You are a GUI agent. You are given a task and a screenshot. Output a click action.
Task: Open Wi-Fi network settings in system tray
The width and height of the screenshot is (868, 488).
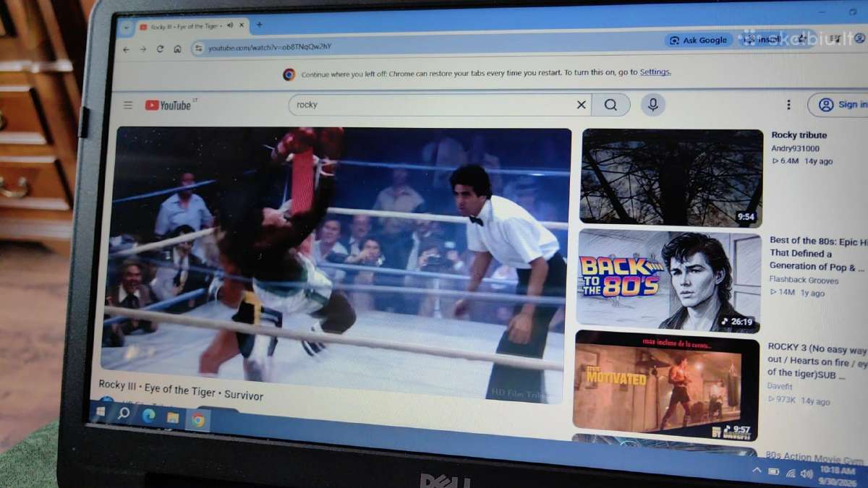(x=791, y=473)
